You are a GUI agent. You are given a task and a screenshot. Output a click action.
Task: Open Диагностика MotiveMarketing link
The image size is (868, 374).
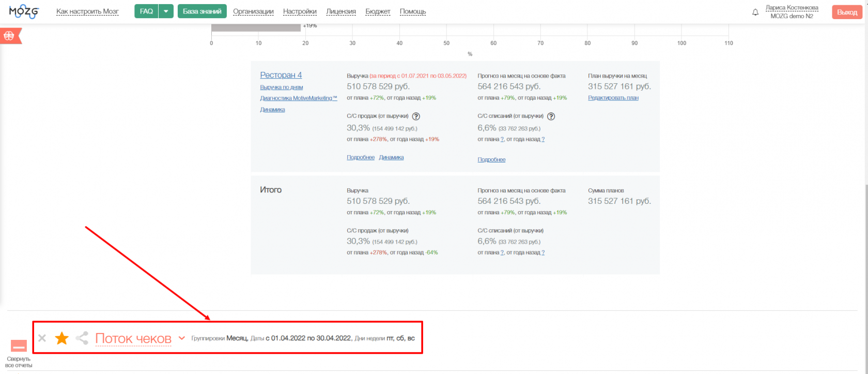click(x=298, y=98)
